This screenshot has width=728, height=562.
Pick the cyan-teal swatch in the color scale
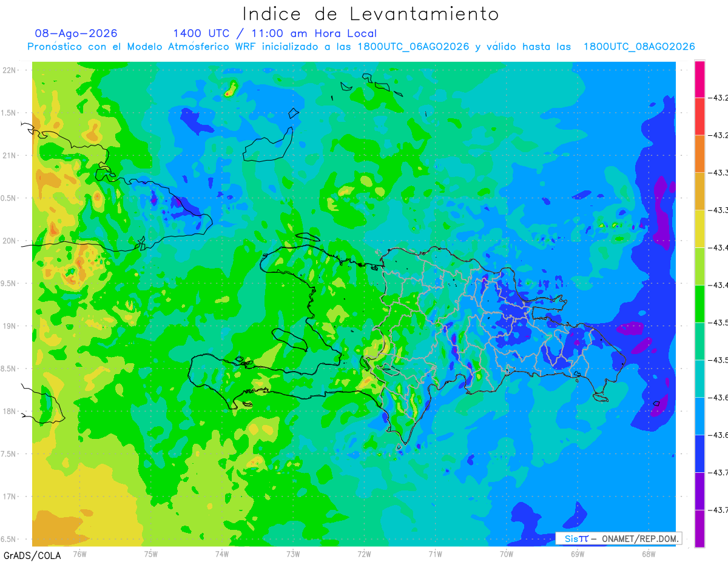click(x=699, y=378)
